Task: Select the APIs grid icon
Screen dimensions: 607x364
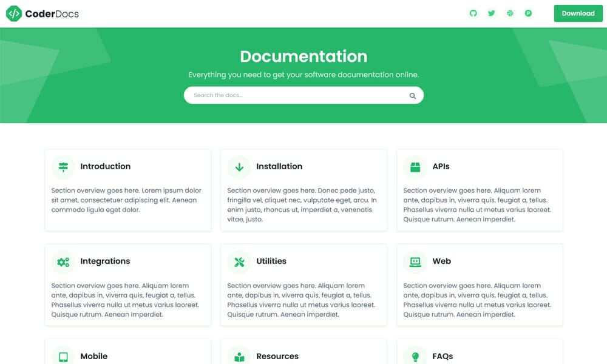Action: tap(415, 167)
